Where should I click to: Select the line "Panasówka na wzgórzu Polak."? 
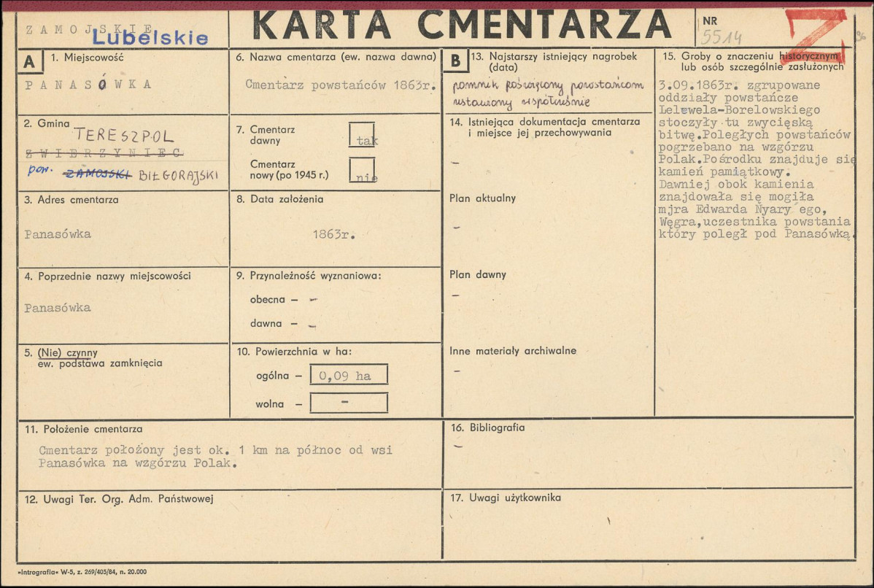[138, 463]
